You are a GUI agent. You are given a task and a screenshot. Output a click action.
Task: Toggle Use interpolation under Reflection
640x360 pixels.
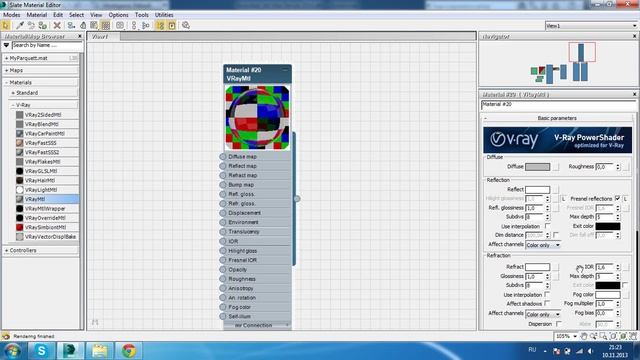[548, 226]
